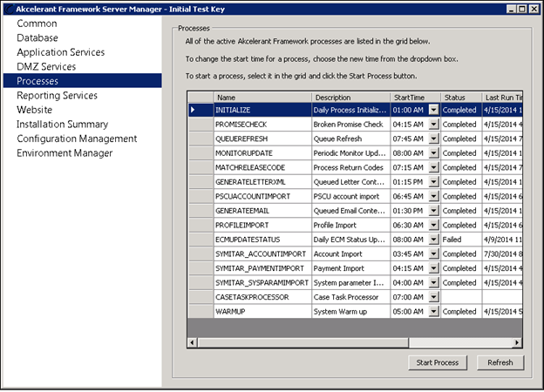Click the Name column header
This screenshot has width=544, height=392.
[x=262, y=98]
